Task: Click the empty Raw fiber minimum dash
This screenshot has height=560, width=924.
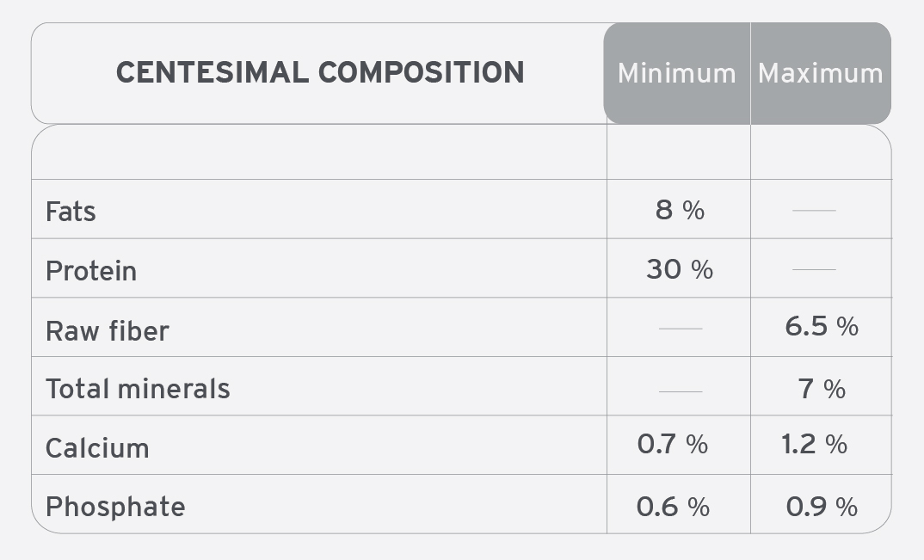Action: pos(681,329)
